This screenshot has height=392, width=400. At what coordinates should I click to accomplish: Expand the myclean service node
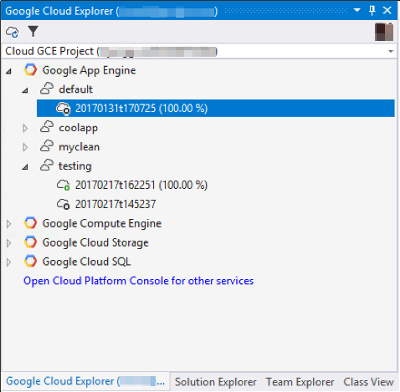coord(25,147)
